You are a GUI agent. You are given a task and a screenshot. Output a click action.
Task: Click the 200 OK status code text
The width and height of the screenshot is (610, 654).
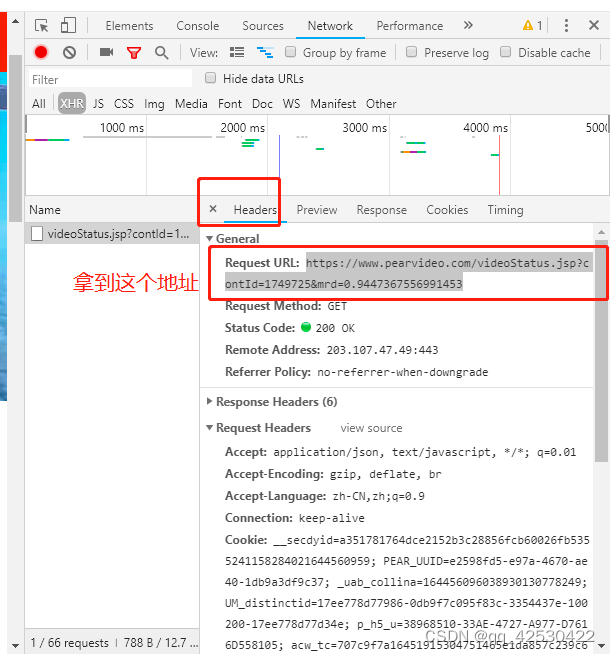335,328
